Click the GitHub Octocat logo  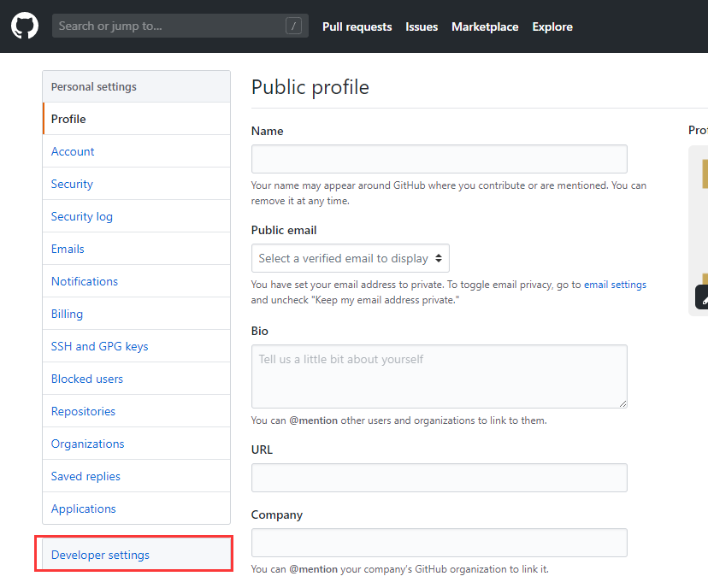25,26
